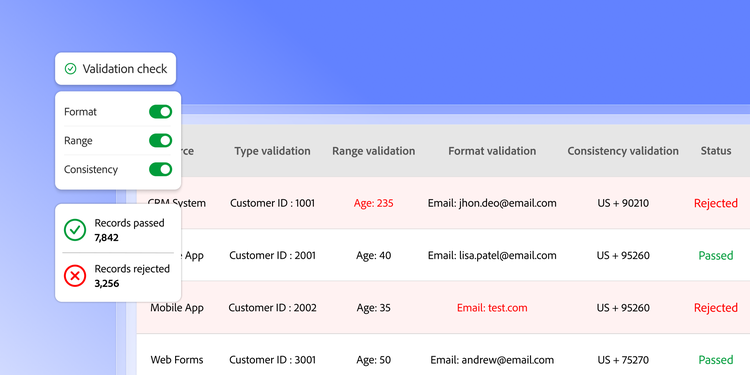The image size is (750, 375).
Task: Click the Age: 40 cell
Action: (374, 255)
